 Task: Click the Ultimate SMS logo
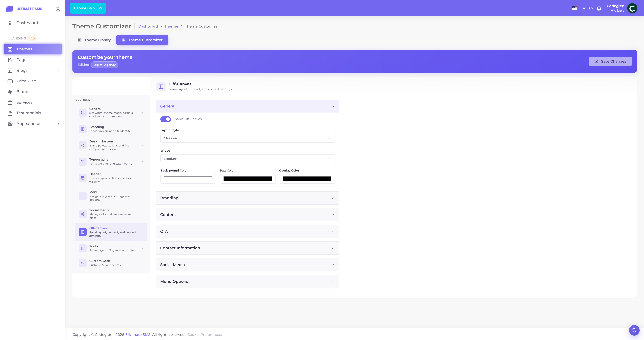coord(24,9)
